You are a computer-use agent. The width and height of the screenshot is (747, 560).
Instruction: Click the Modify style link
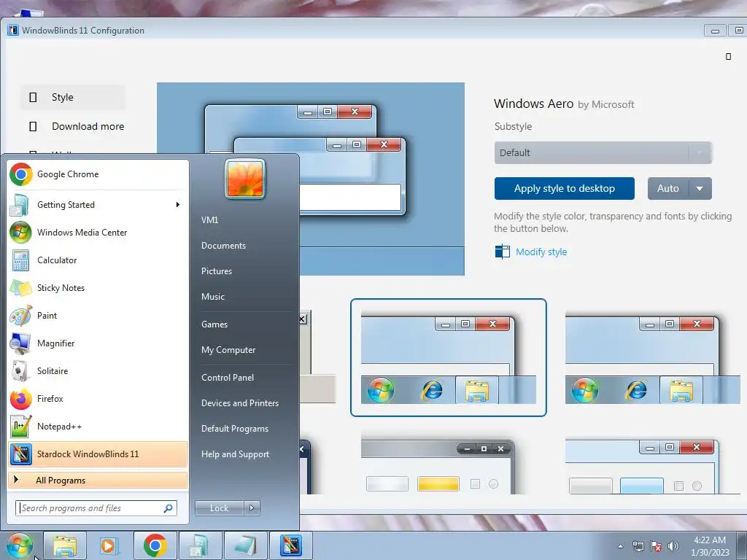tap(541, 252)
